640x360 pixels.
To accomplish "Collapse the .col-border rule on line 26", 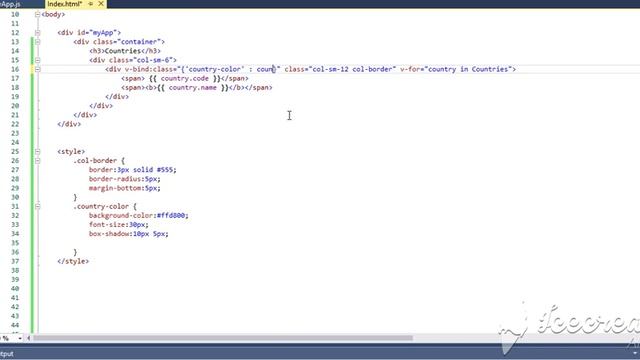I will pos(37,161).
